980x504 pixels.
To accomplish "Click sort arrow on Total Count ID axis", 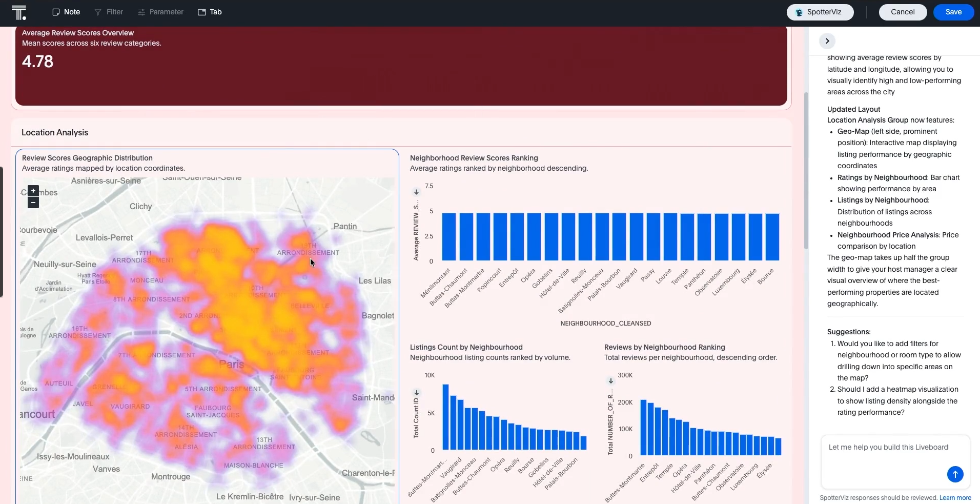I will point(416,393).
